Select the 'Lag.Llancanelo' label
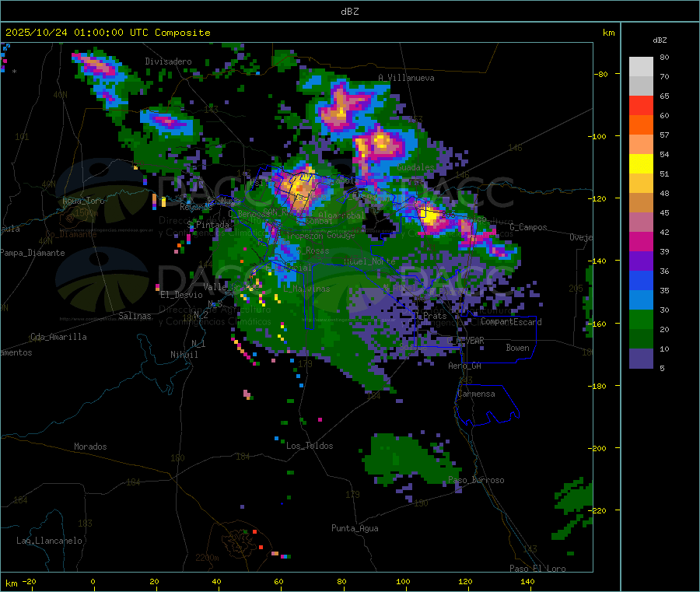This screenshot has width=700, height=592. [x=50, y=541]
